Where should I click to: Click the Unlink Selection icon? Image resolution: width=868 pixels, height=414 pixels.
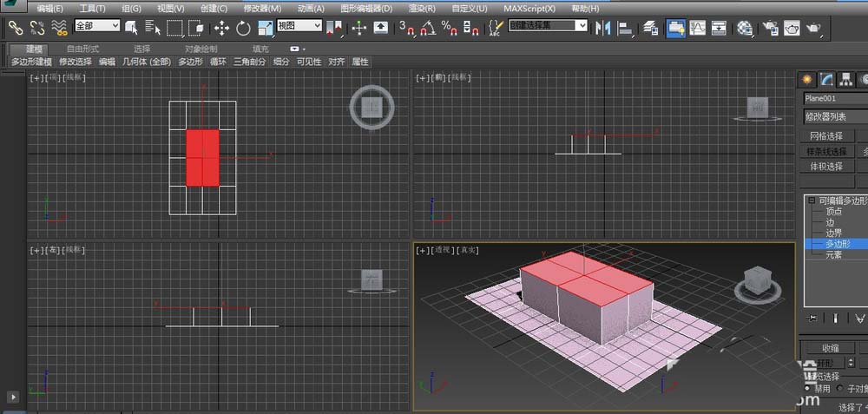pos(36,27)
